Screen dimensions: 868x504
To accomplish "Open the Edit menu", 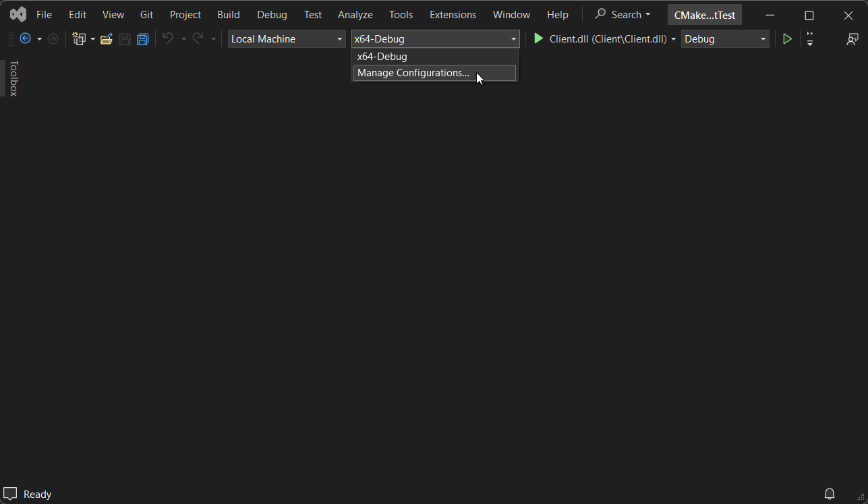I will pos(78,14).
